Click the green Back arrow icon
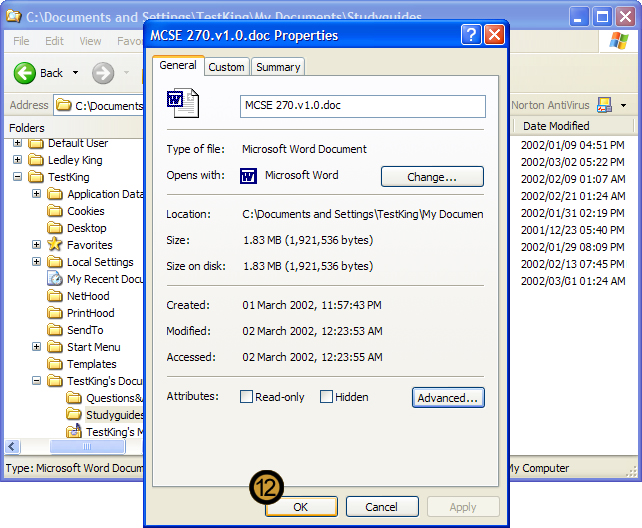The height and width of the screenshot is (528, 642). [x=25, y=73]
